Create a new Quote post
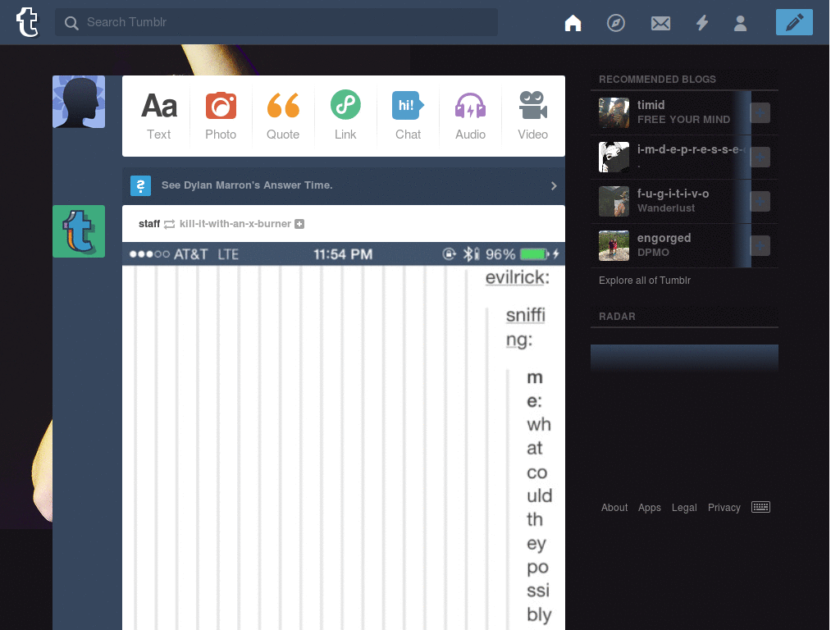840x630 pixels. [x=283, y=116]
